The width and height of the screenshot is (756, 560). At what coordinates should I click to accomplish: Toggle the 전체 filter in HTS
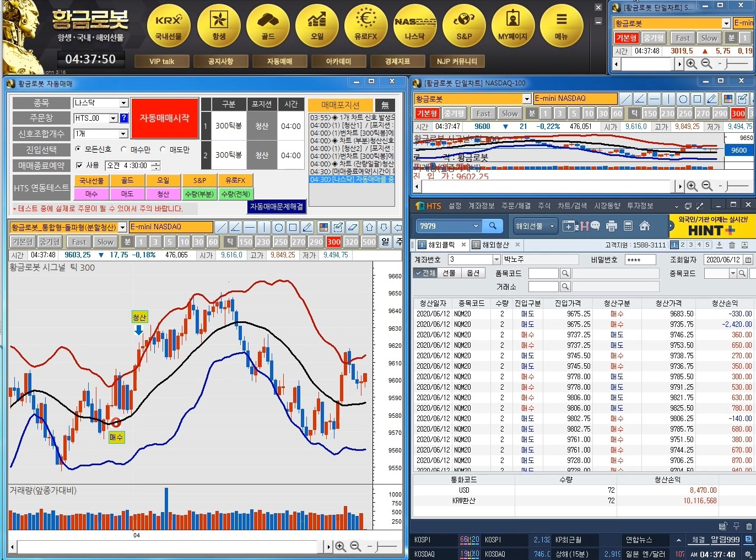(425, 273)
